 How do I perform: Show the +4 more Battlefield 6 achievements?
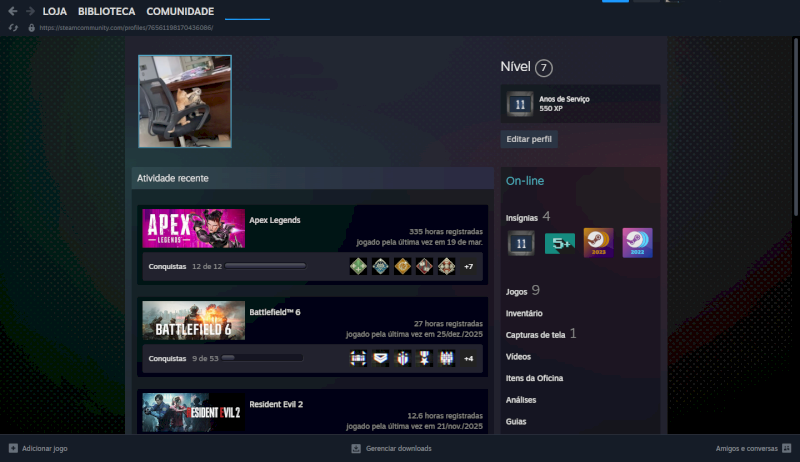[468, 358]
